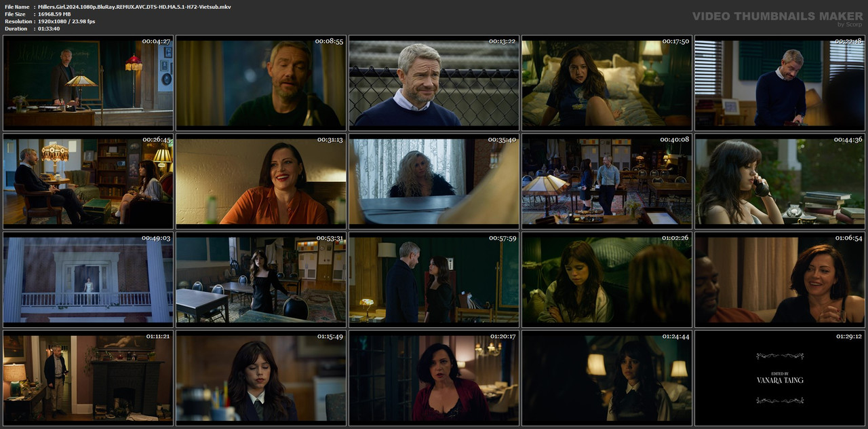868x429 pixels.
Task: Choose the thumbnail at 01:20:17
Action: click(434, 377)
